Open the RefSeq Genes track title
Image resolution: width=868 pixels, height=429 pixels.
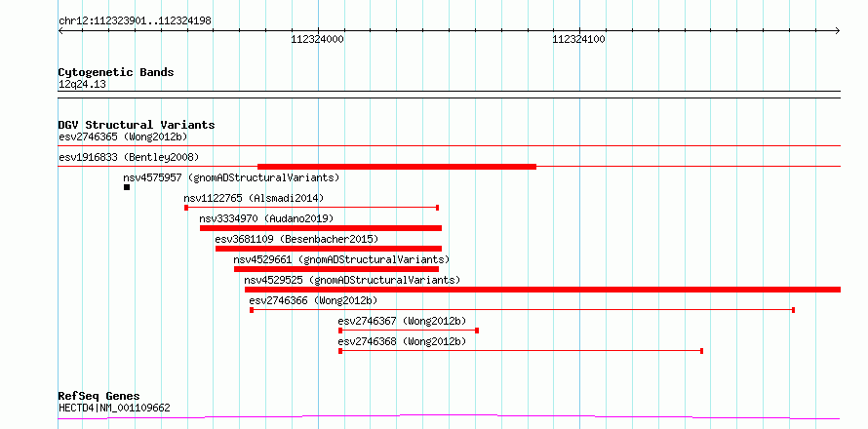(x=99, y=397)
